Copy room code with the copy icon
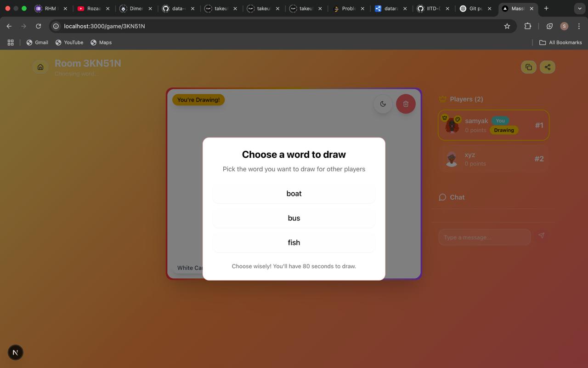The width and height of the screenshot is (588, 368). click(528, 67)
